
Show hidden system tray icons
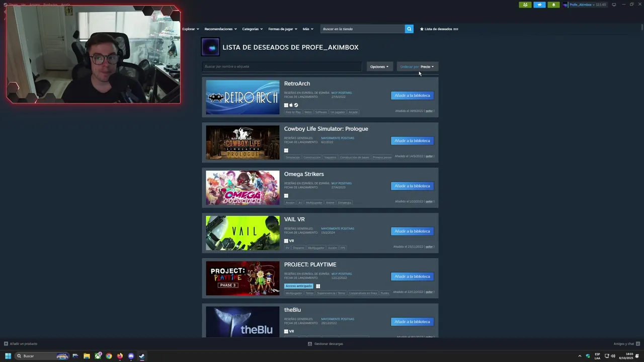(x=580, y=356)
